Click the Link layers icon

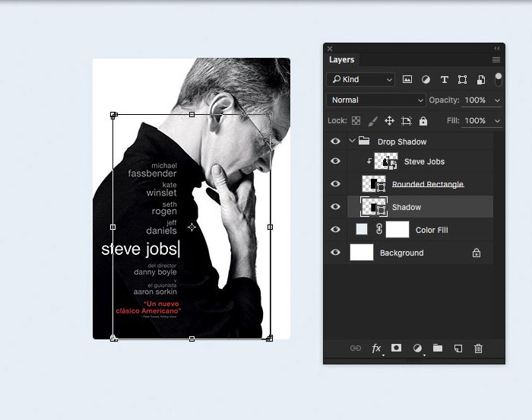pos(355,348)
